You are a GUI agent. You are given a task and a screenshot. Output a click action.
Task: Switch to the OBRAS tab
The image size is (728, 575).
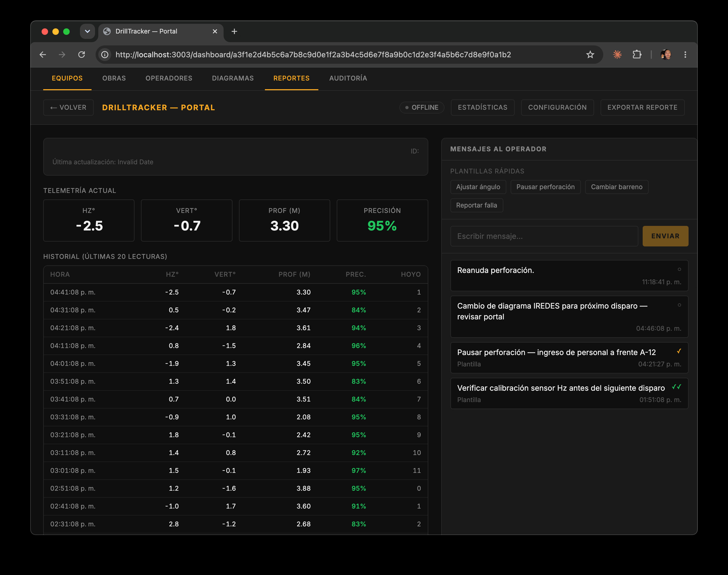tap(114, 78)
